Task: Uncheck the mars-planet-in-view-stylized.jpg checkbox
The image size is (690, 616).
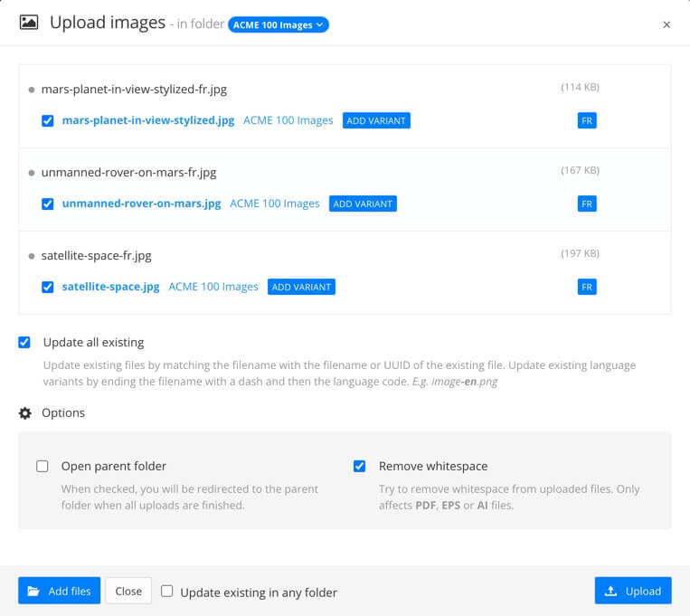Action: [x=48, y=120]
